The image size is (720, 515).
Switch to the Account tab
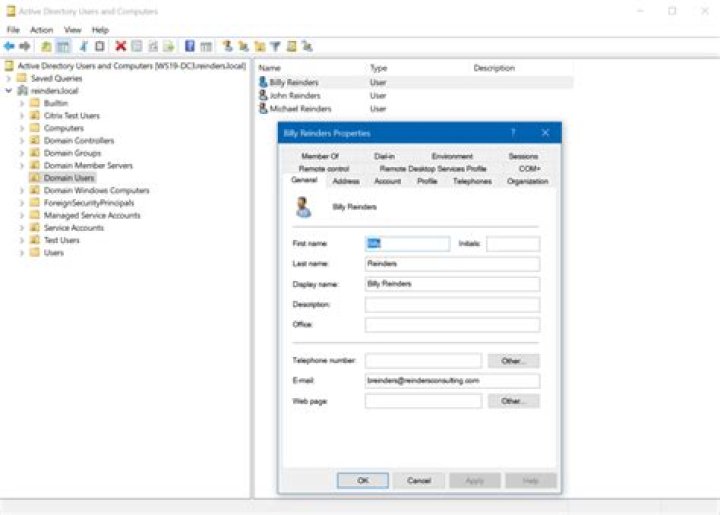[388, 181]
